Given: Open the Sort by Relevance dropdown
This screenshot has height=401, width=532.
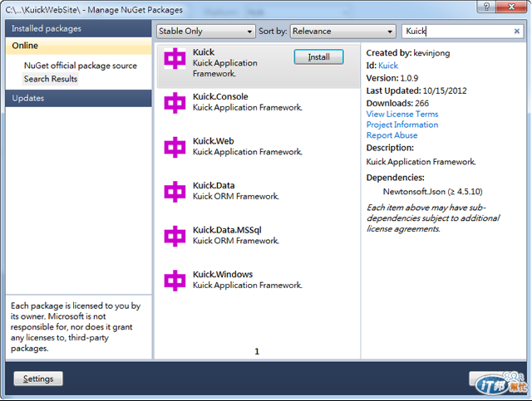Looking at the screenshot, I should tap(343, 32).
